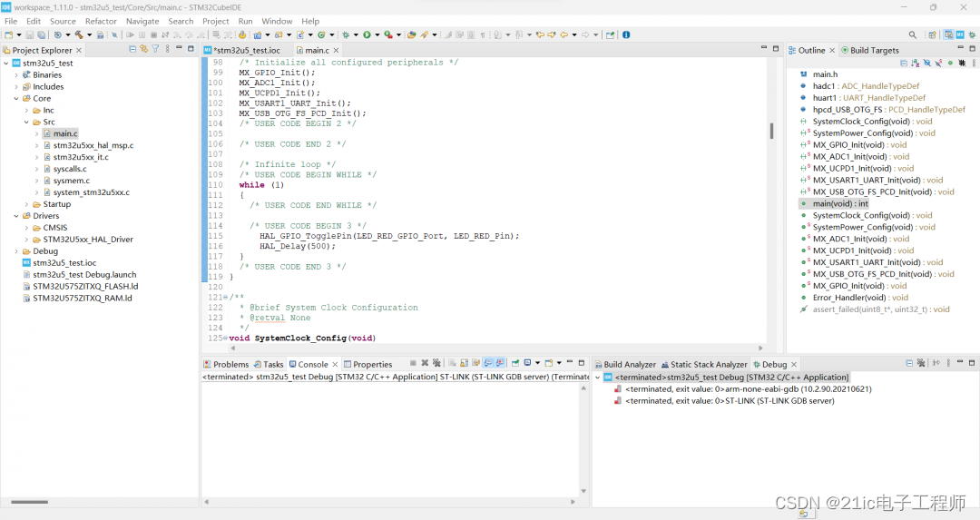Click the Information Center icon
This screenshot has width=980, height=520.
(x=625, y=35)
